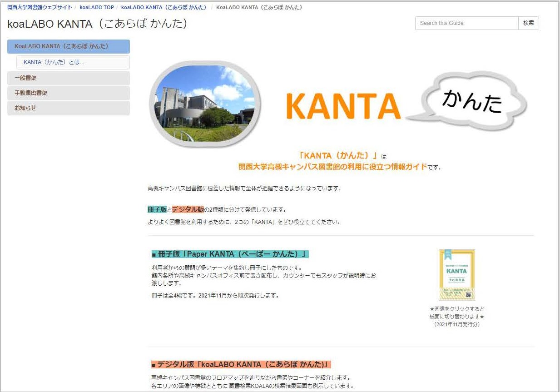Click the Search this Guide field
The width and height of the screenshot is (560, 392).
pyautogui.click(x=466, y=23)
